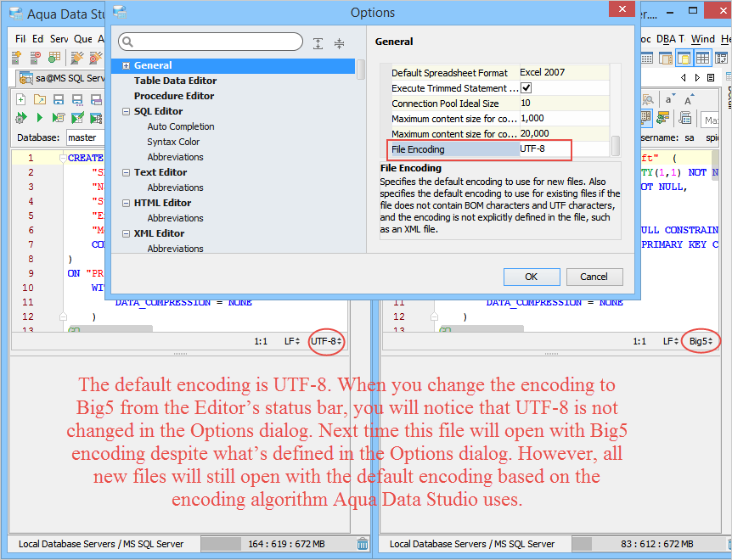
Task: Open the UTF-8 encoding dropdown in left status bar
Action: coord(326,341)
